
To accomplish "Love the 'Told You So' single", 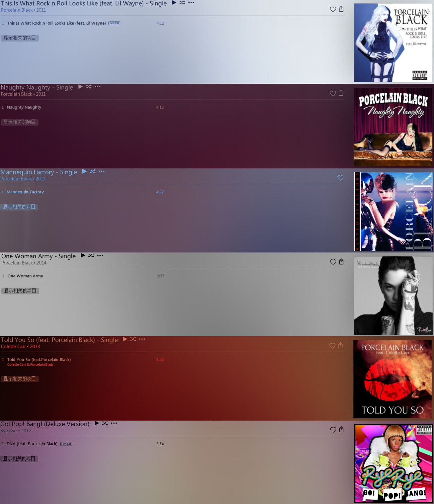I will coord(332,346).
